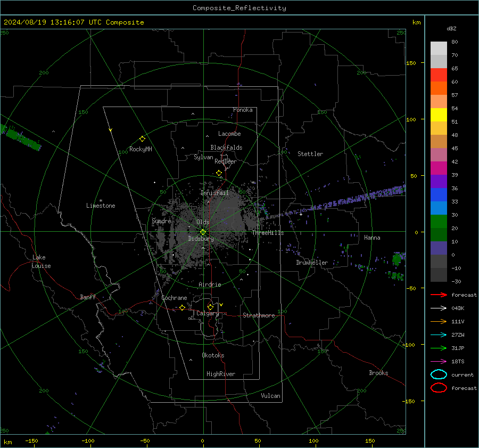Screen dimensions: 479x448
Task: Click the Limestone map label
Action: (101, 206)
